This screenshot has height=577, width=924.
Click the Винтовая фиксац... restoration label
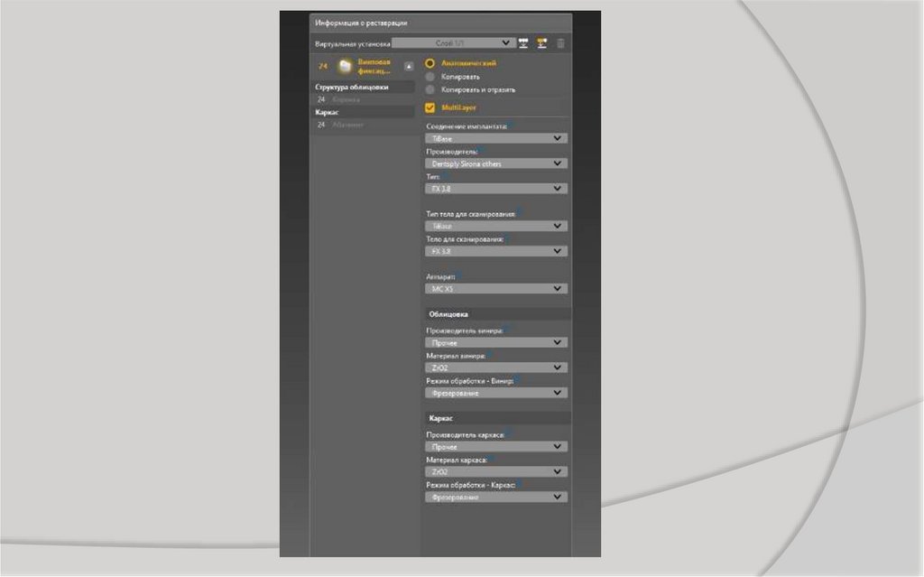[374, 66]
